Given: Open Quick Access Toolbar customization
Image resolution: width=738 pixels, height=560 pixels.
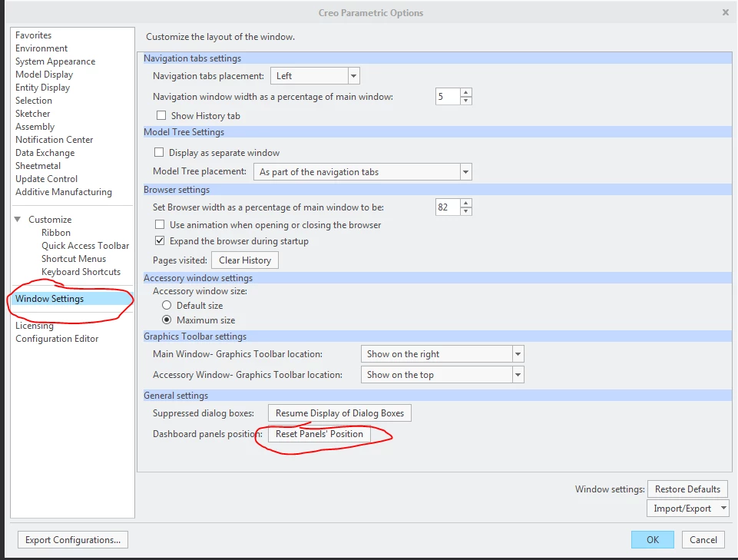Looking at the screenshot, I should pos(85,246).
